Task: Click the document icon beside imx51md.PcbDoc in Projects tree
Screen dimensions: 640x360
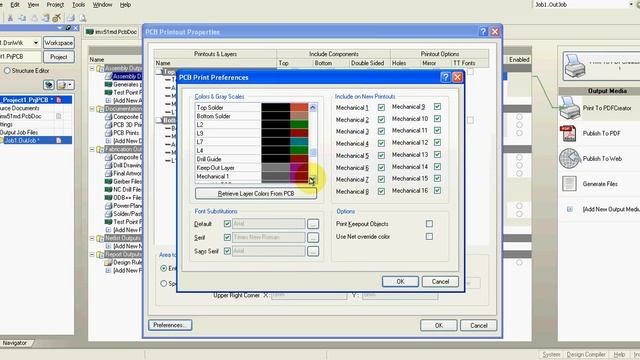Action: [x=58, y=116]
